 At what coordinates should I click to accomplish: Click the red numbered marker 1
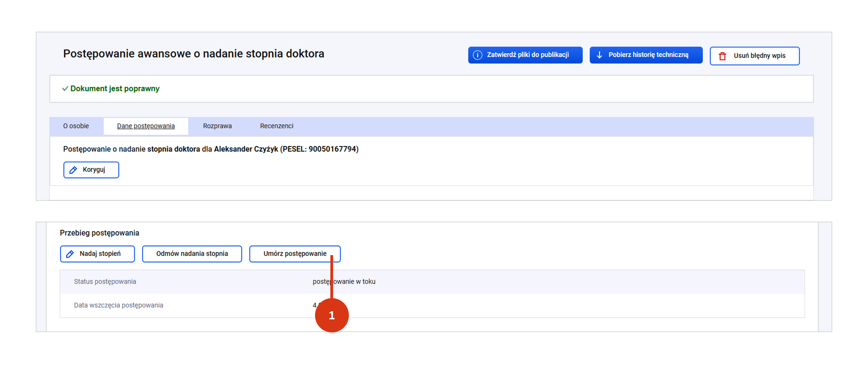332,315
